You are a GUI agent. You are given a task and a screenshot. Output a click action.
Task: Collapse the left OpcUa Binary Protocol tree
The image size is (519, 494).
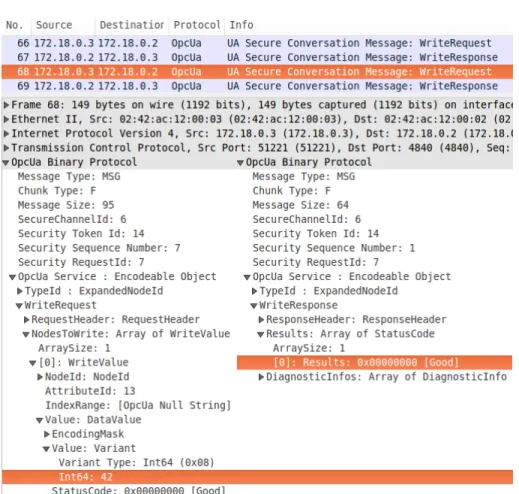click(x=6, y=163)
